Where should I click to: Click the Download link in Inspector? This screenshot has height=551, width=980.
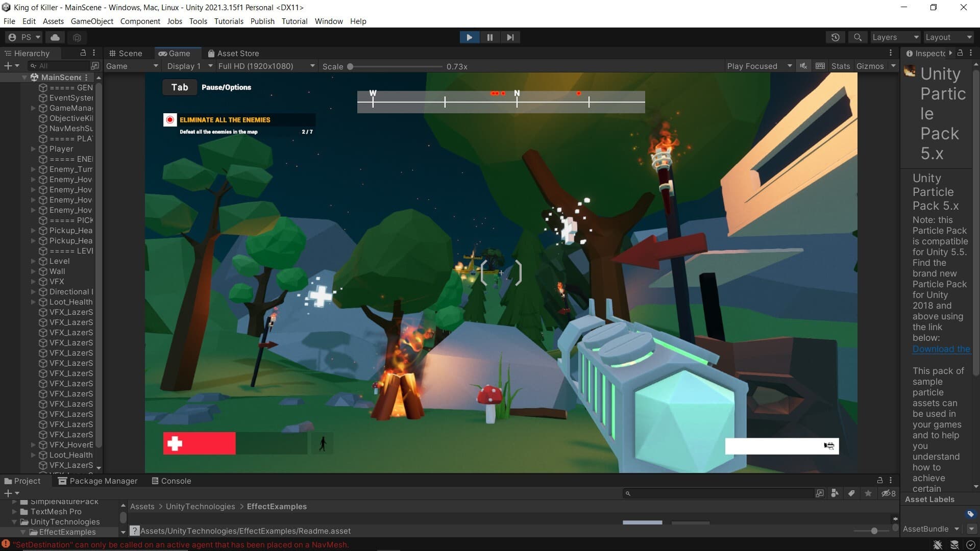point(941,349)
